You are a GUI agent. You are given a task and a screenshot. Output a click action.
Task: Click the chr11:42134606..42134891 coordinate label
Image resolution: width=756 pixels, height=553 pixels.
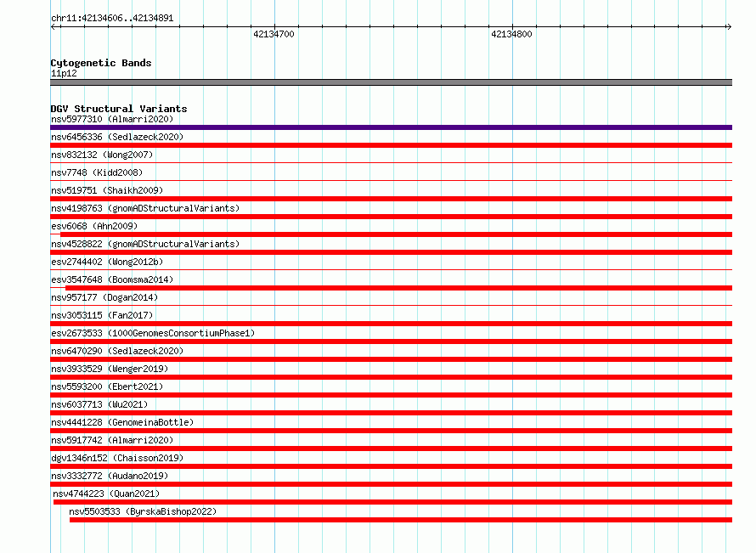tap(112, 19)
